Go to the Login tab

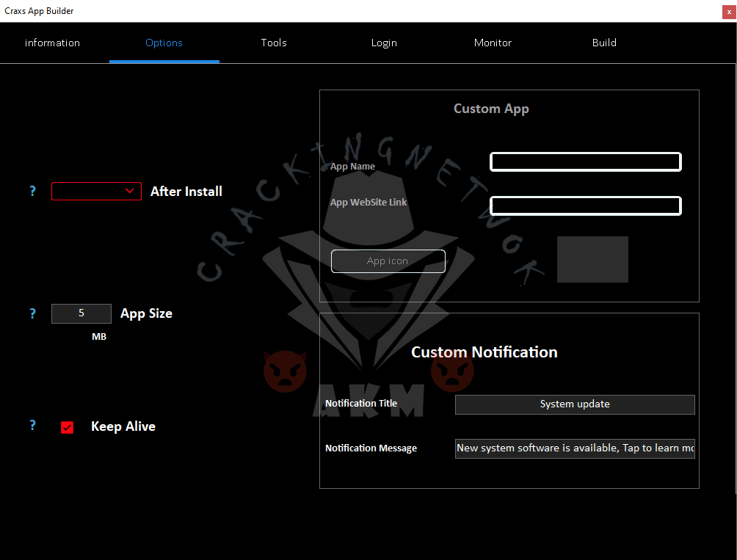(384, 43)
